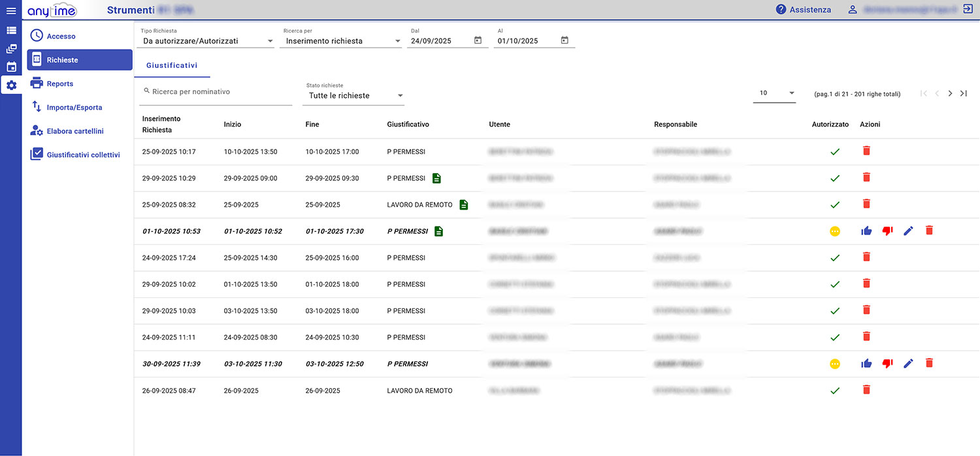
Task: Open the Ricerca per dropdown
Action: click(x=397, y=41)
